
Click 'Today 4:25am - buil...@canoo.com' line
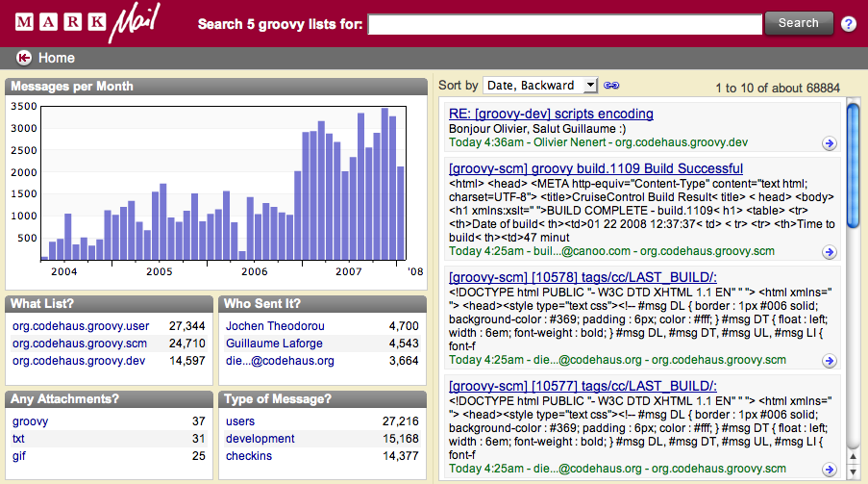tap(611, 251)
